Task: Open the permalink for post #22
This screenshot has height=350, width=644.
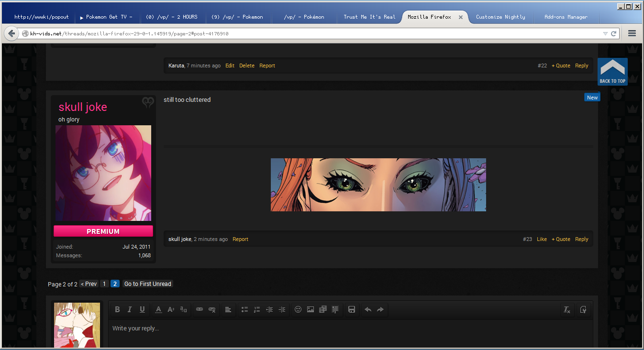Action: [542, 66]
